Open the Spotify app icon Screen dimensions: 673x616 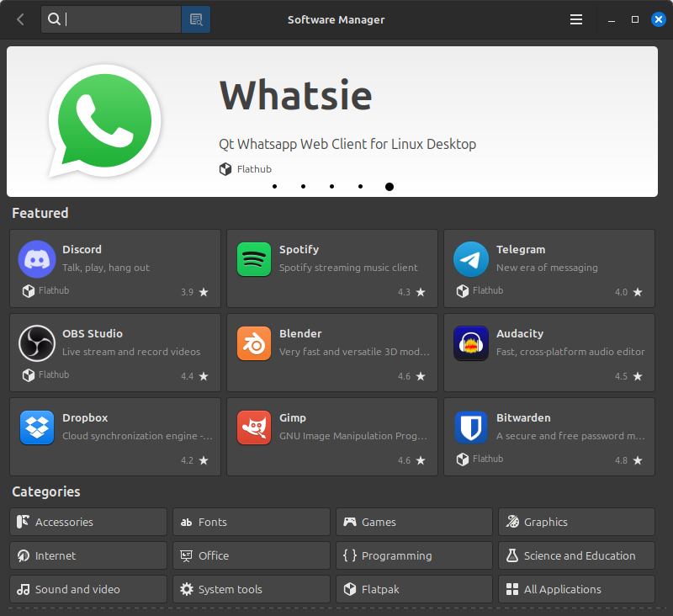pyautogui.click(x=254, y=259)
